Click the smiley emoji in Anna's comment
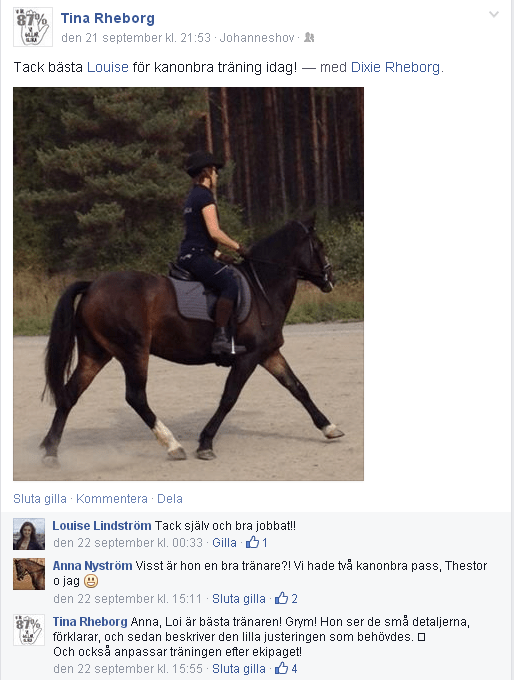Image resolution: width=514 pixels, height=680 pixels. click(91, 581)
